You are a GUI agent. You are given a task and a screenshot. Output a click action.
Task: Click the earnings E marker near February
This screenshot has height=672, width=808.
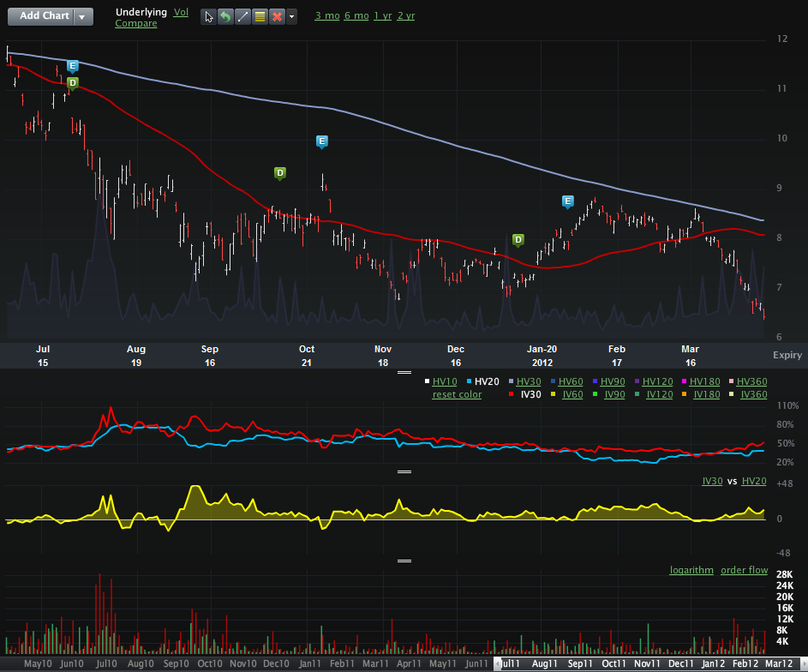tap(567, 201)
